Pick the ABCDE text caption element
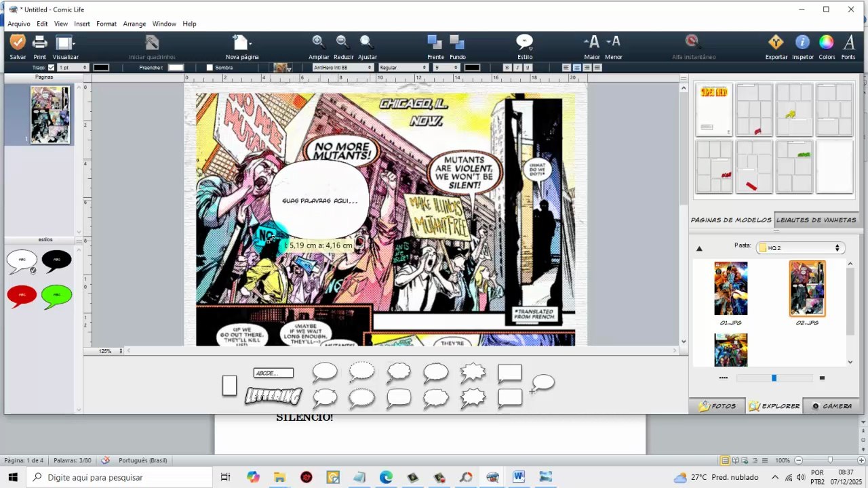Image resolution: width=868 pixels, height=488 pixels. tap(273, 373)
